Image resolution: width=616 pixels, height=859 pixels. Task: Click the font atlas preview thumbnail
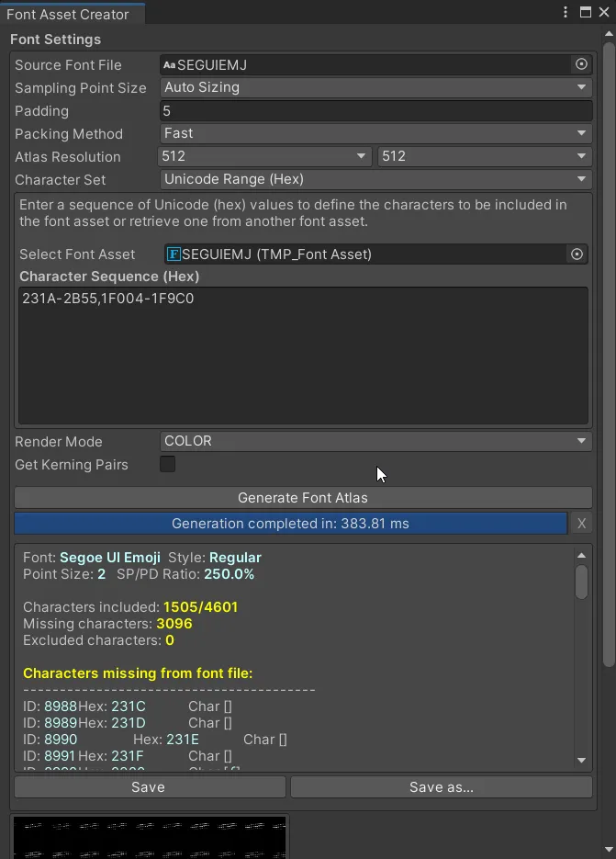coord(150,837)
